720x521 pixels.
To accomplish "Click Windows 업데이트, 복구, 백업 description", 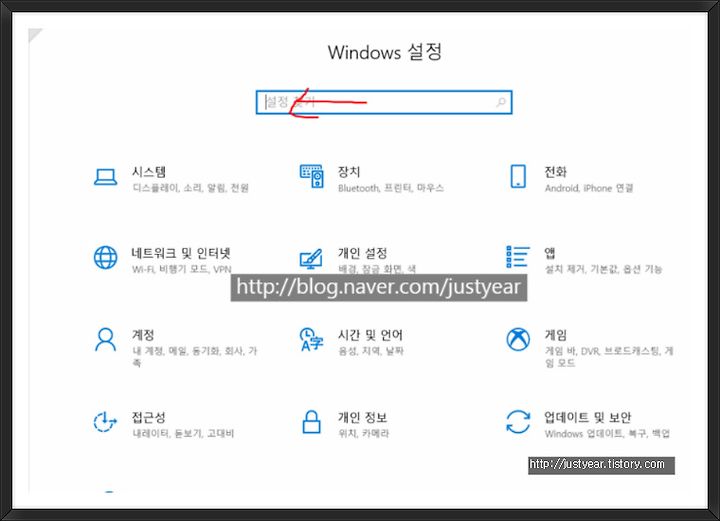I will click(607, 433).
